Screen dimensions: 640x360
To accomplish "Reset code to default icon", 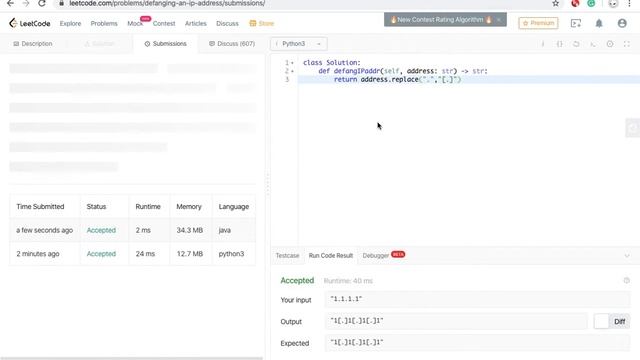I will [x=576, y=44].
